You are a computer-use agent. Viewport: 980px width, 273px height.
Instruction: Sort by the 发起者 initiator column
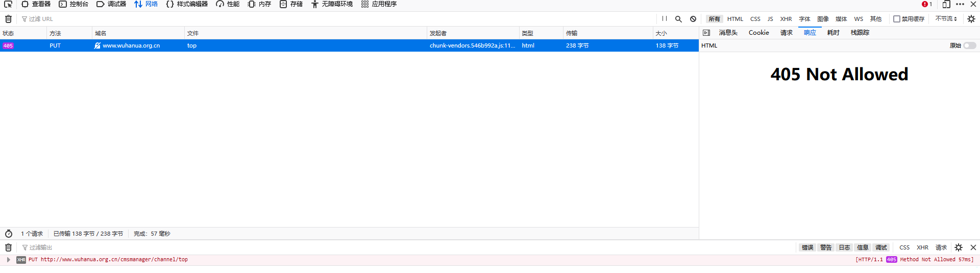[473, 33]
